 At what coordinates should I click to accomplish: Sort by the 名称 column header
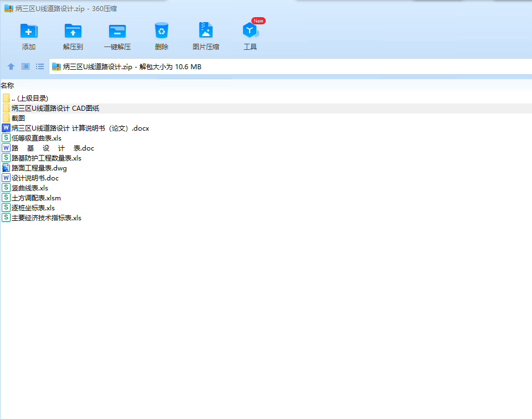pyautogui.click(x=7, y=85)
